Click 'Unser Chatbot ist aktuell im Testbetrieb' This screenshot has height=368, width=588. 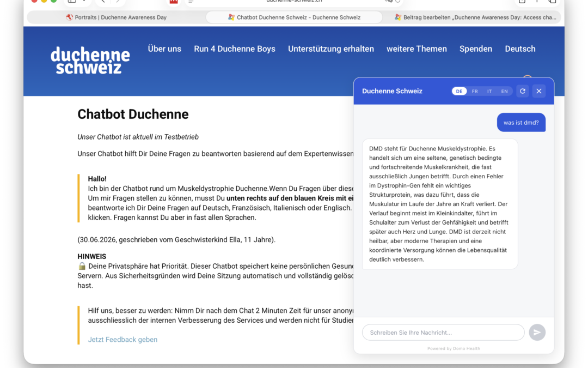click(x=138, y=137)
